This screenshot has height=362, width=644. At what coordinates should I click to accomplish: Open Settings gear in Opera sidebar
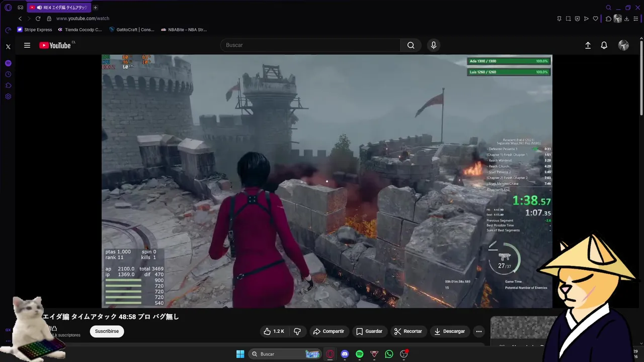[8, 97]
